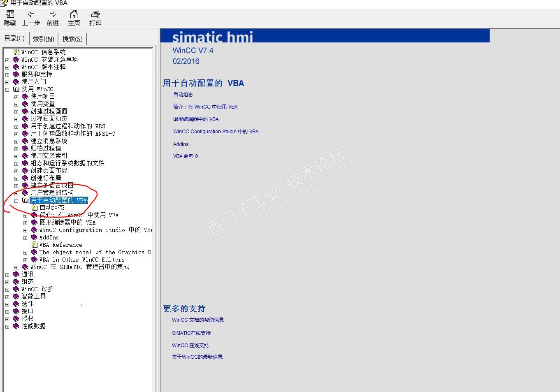
Task: Click the book icon beside 选件
Action: pos(16,304)
